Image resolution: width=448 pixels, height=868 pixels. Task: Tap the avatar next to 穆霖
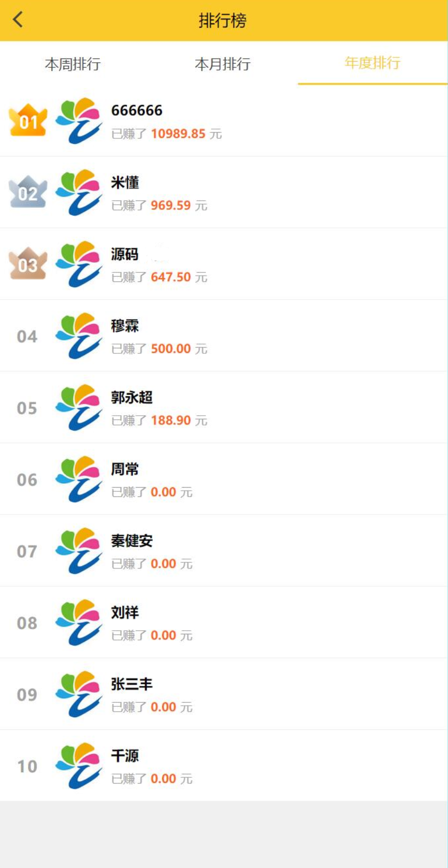click(x=79, y=335)
